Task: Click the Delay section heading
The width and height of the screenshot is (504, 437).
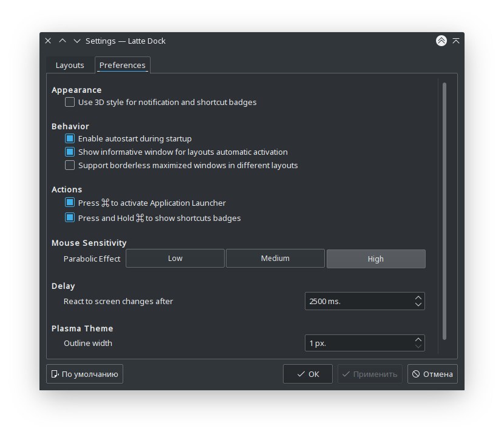Action: click(x=63, y=286)
